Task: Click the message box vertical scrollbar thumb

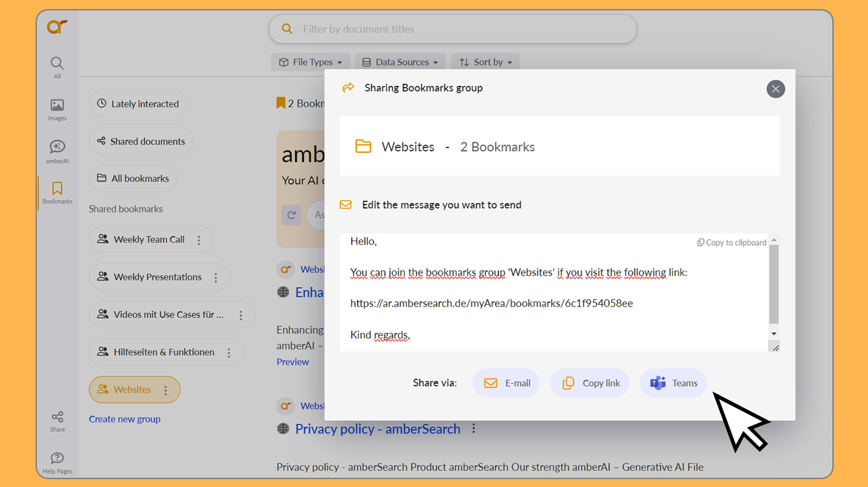Action: click(774, 284)
